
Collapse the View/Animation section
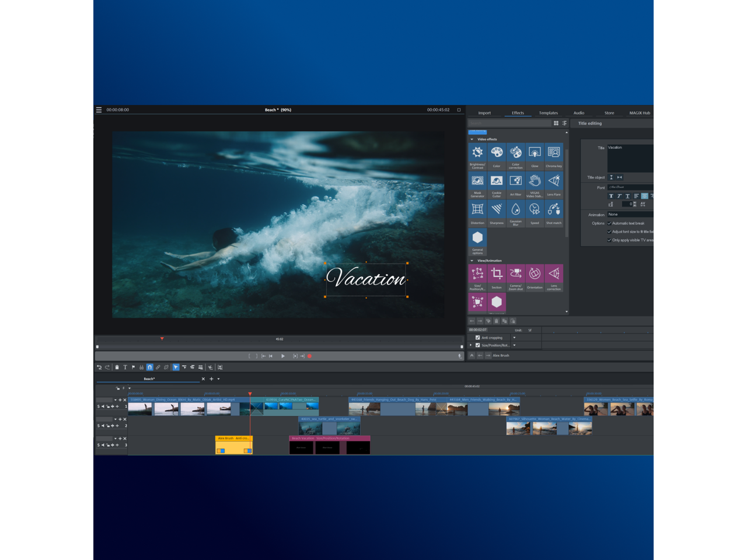point(472,261)
